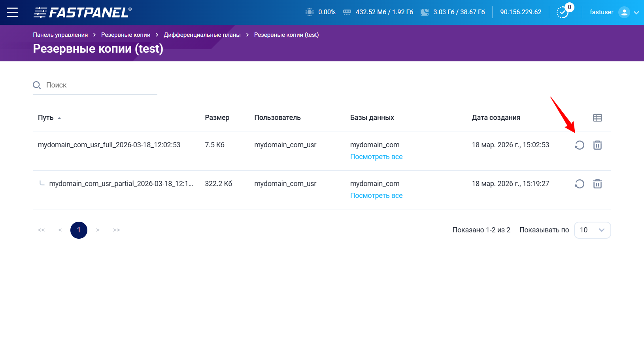
Task: Click the fastuser avatar icon
Action: coord(624,12)
